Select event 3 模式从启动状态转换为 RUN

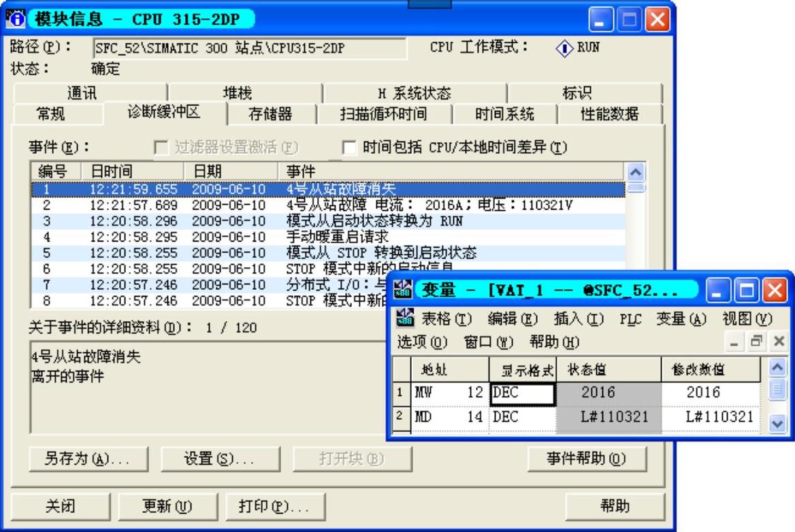pos(328,221)
